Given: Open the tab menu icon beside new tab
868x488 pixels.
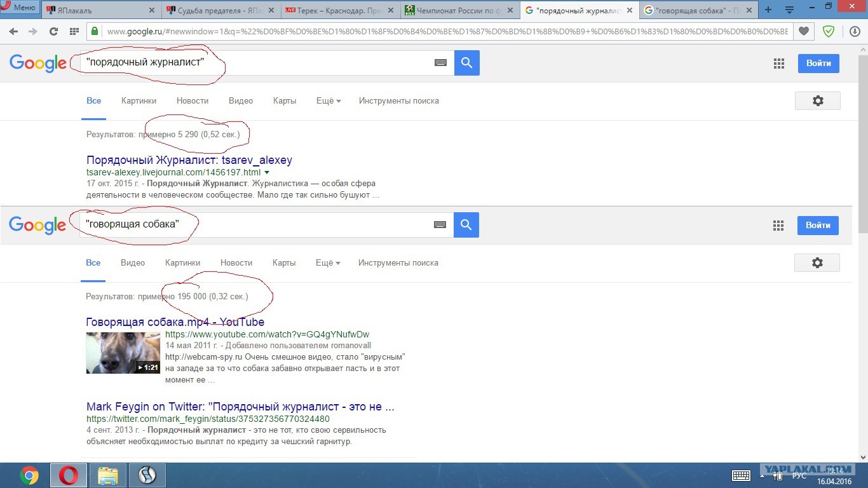Looking at the screenshot, I should pos(790,10).
